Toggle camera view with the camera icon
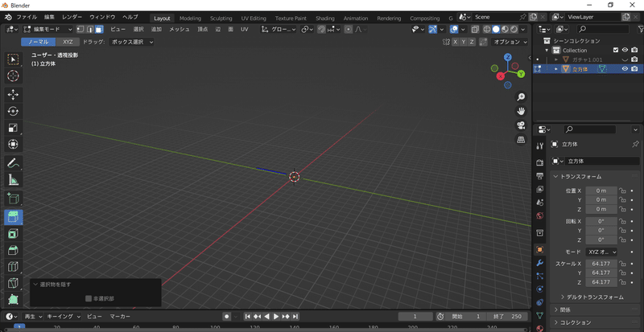This screenshot has width=644, height=332. (x=521, y=125)
